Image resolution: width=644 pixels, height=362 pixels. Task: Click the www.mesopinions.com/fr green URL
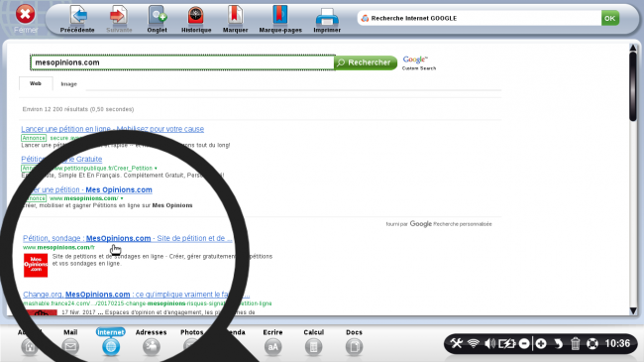(x=58, y=248)
